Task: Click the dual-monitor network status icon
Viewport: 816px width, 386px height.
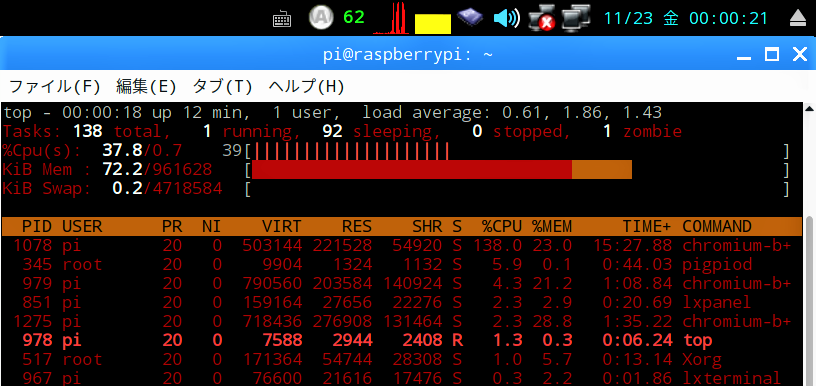Action: [x=576, y=17]
